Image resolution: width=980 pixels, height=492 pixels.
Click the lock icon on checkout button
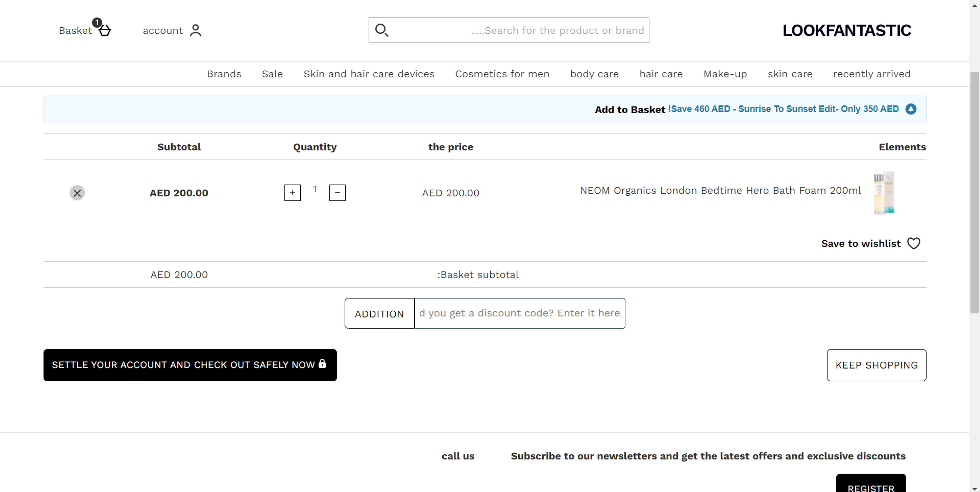point(322,364)
